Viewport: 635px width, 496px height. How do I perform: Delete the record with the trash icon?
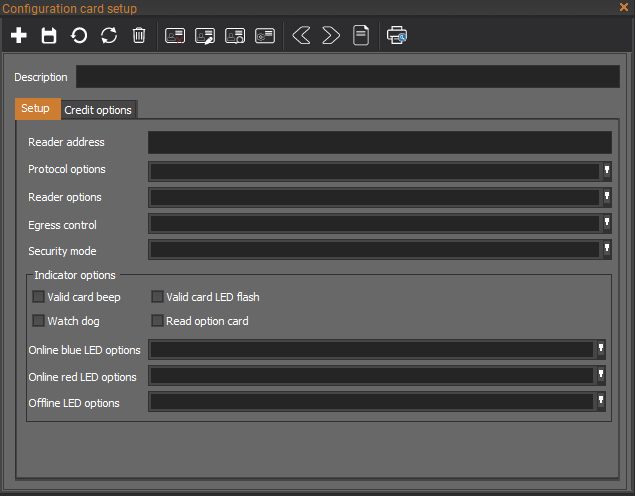(139, 36)
